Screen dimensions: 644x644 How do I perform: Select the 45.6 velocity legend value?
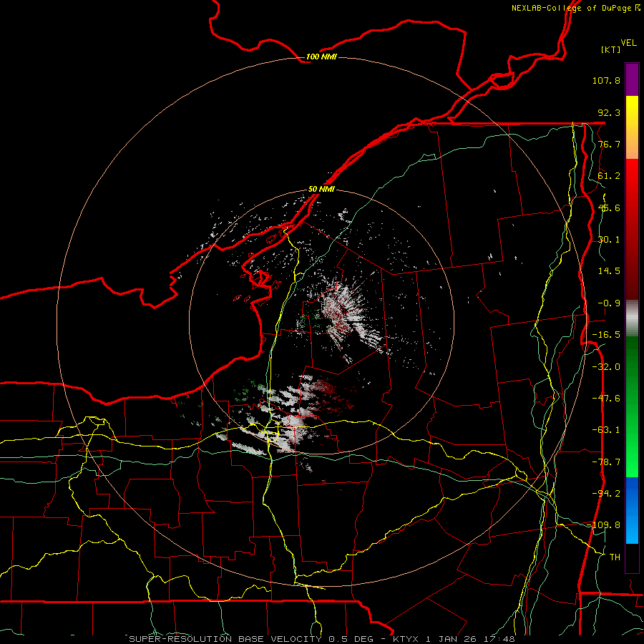tap(609, 208)
